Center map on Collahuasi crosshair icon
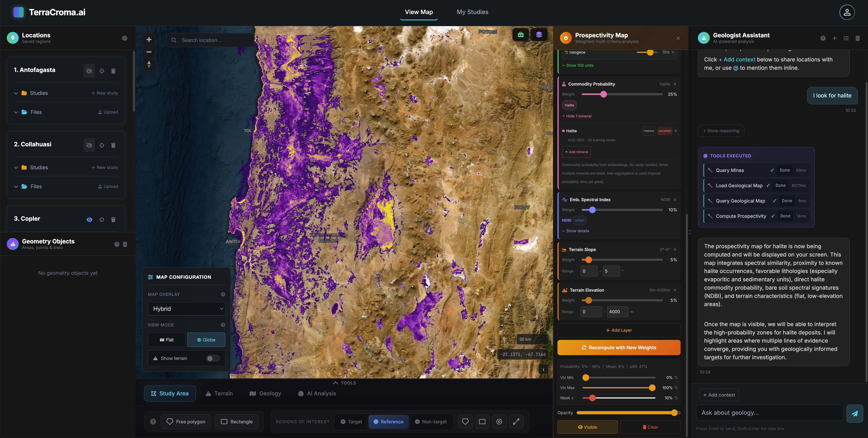This screenshot has width=868, height=438. click(x=102, y=145)
